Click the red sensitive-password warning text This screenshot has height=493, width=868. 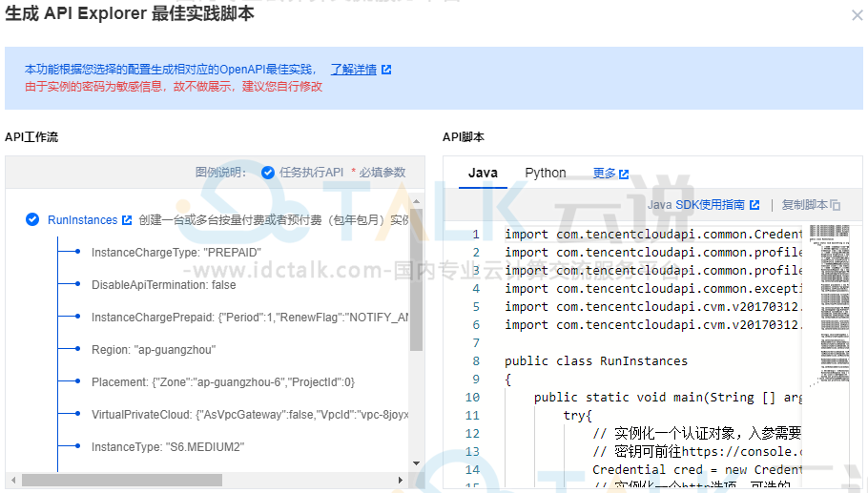point(174,87)
